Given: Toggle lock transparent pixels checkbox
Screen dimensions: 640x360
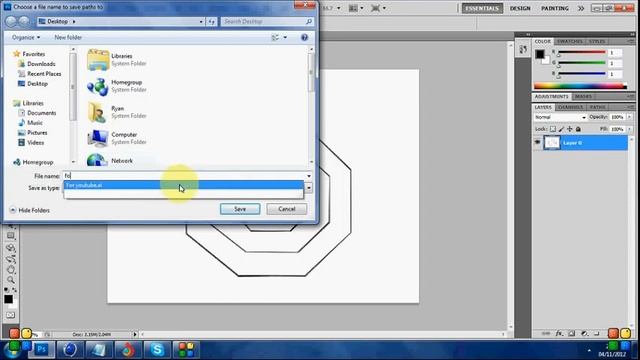Looking at the screenshot, I should (553, 129).
